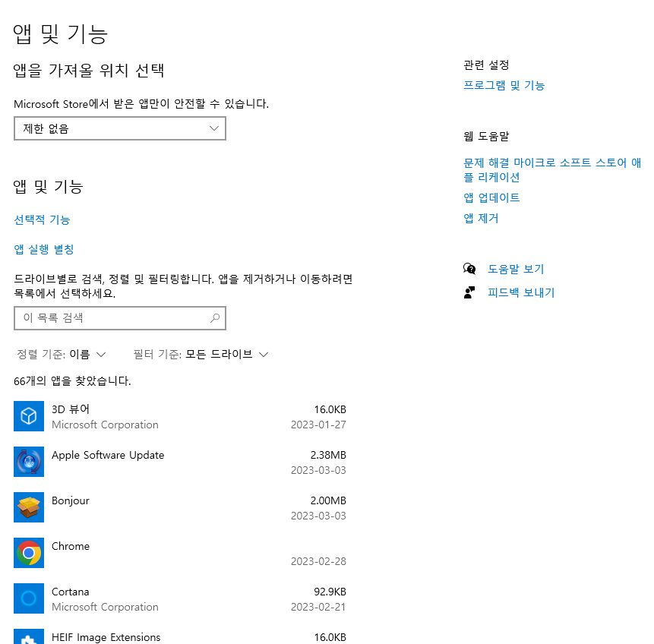
Task: Click Microsoft Corporation under 3D 뷰어
Action: [105, 425]
